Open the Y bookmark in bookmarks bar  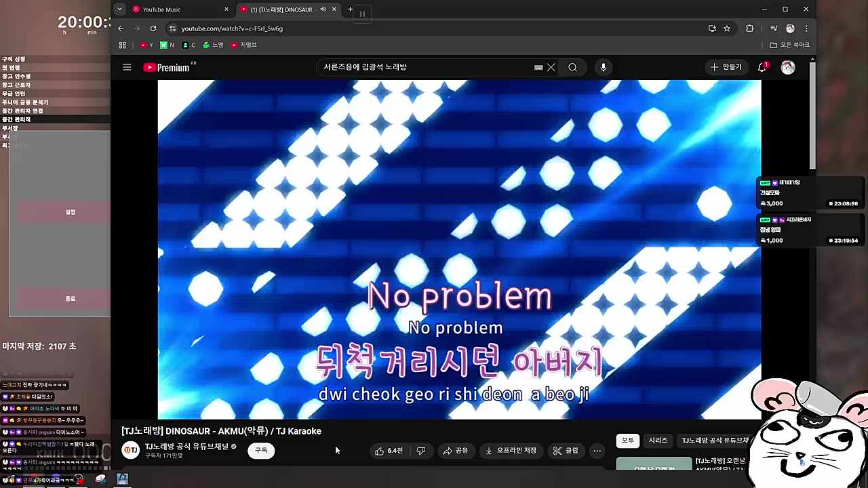point(146,45)
